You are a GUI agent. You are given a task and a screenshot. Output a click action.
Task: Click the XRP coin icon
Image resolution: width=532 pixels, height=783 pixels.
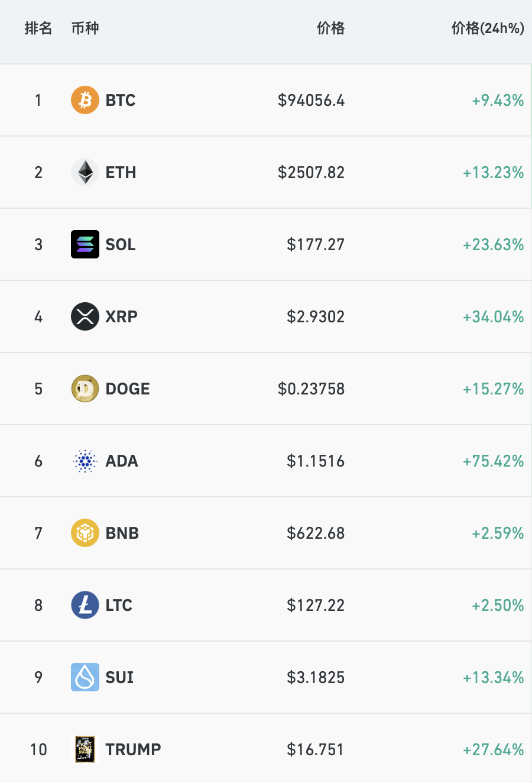pyautogui.click(x=85, y=316)
